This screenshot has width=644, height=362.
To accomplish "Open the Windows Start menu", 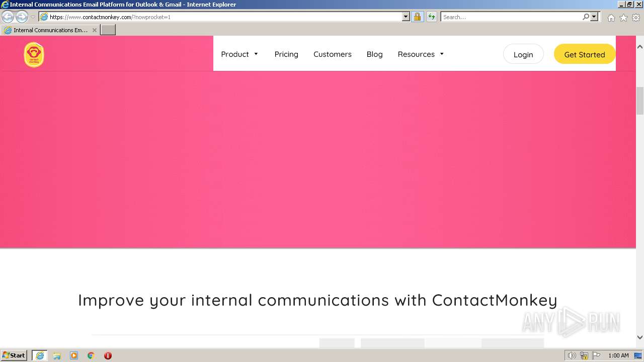I will pos(14,355).
